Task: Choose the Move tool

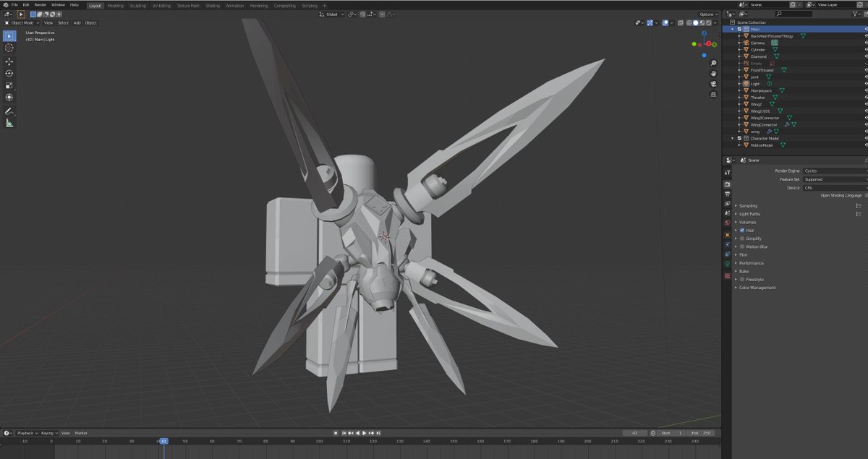Action: click(x=9, y=61)
